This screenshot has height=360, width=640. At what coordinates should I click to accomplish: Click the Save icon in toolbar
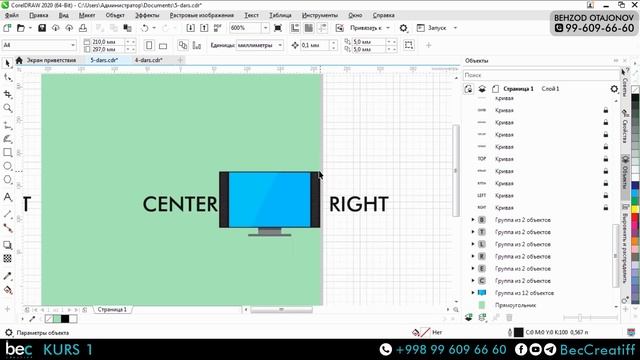42,28
